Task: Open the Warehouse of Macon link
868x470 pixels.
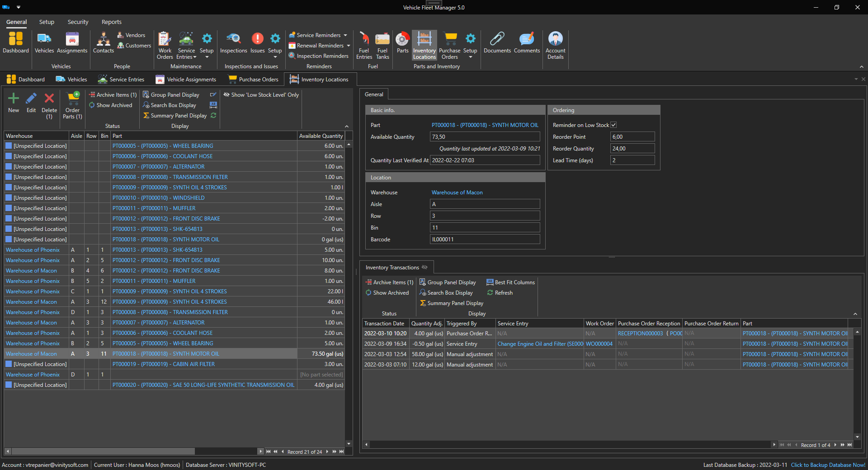Action: tap(457, 193)
